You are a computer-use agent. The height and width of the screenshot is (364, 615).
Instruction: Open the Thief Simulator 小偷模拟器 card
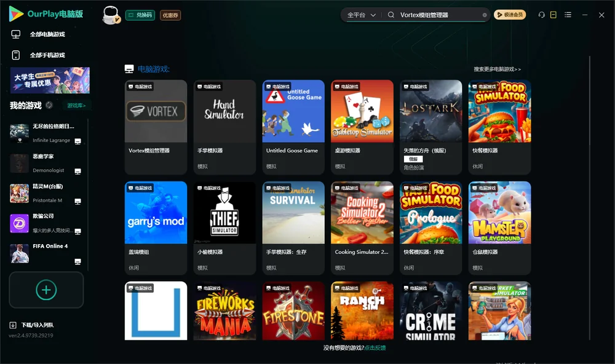pos(224,228)
